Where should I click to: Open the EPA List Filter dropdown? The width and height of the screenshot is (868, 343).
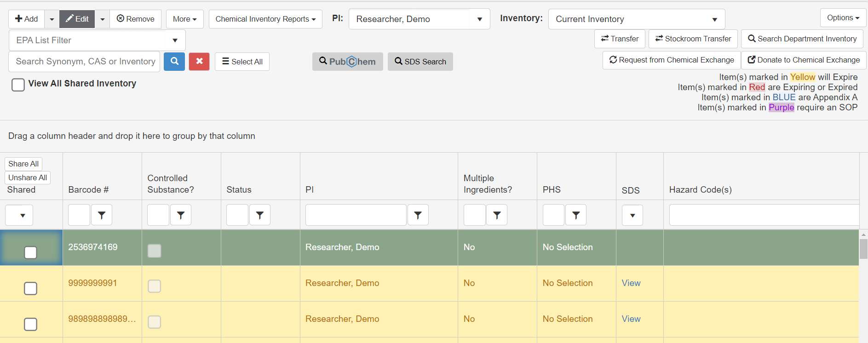pyautogui.click(x=97, y=40)
